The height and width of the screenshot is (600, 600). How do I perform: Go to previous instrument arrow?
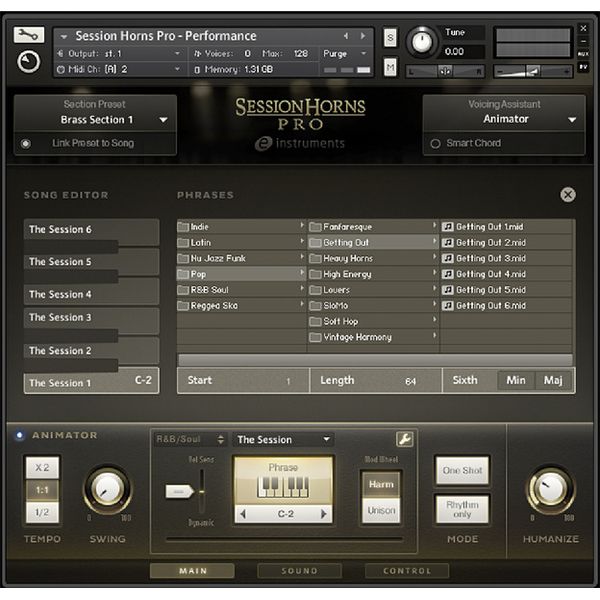[x=346, y=36]
